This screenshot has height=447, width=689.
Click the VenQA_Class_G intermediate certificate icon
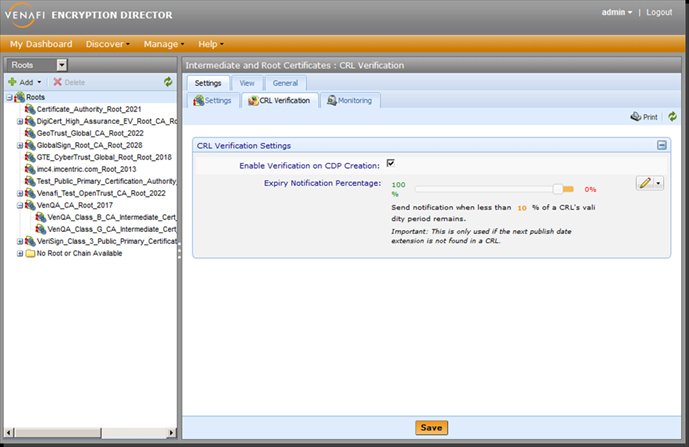point(41,229)
